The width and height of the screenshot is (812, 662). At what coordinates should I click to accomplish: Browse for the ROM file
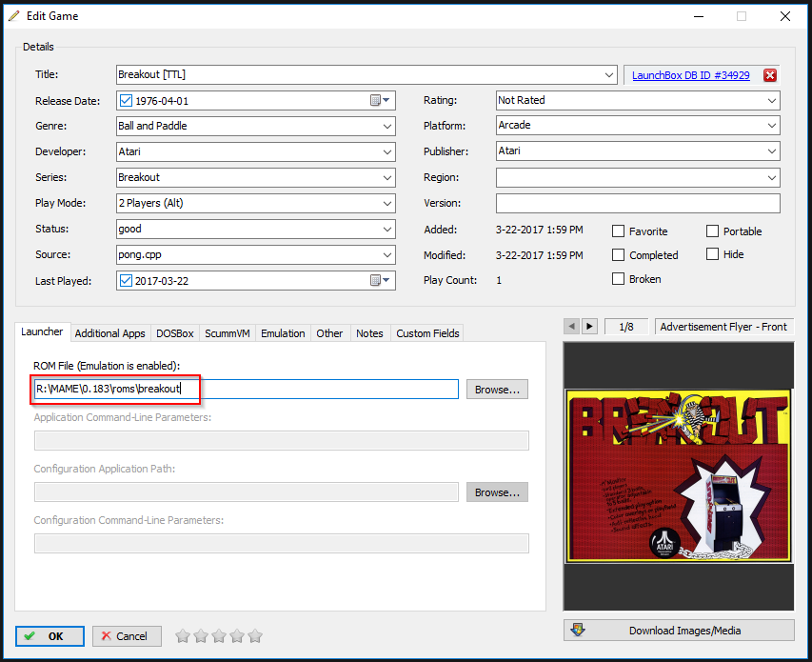click(497, 390)
